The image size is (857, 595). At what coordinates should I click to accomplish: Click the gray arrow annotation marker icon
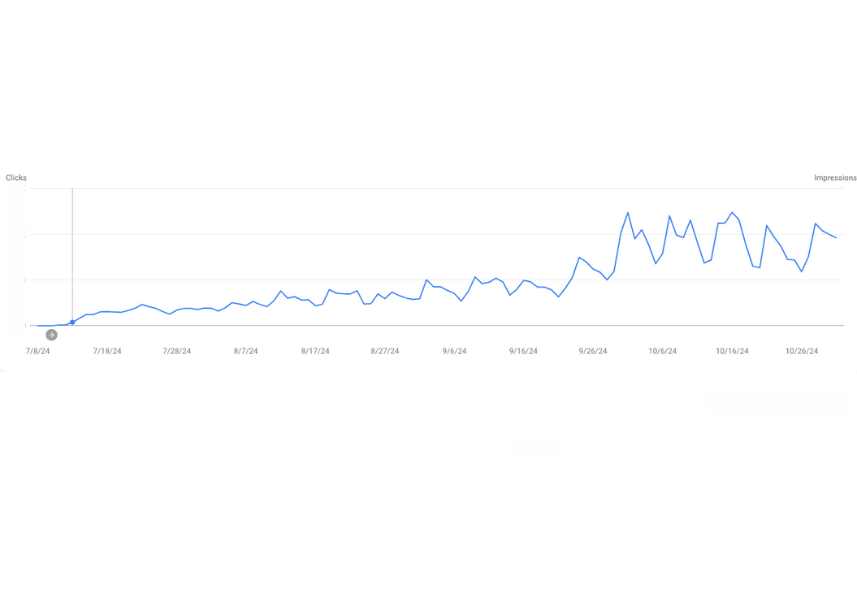click(51, 335)
